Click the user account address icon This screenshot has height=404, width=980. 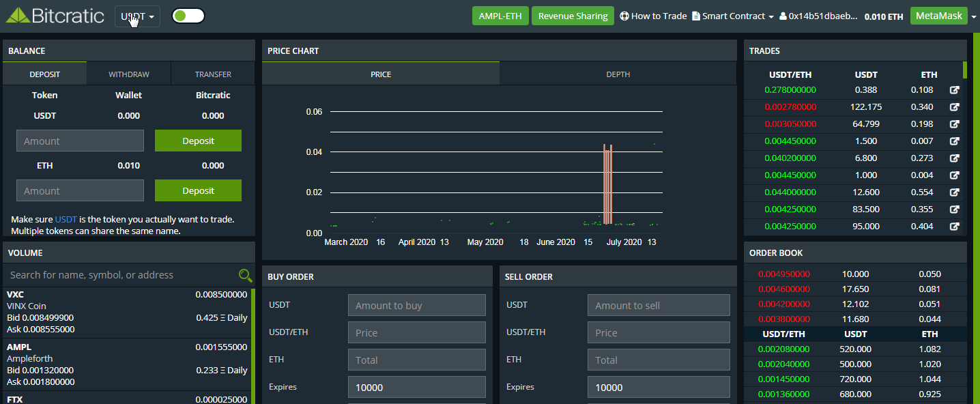(x=783, y=16)
